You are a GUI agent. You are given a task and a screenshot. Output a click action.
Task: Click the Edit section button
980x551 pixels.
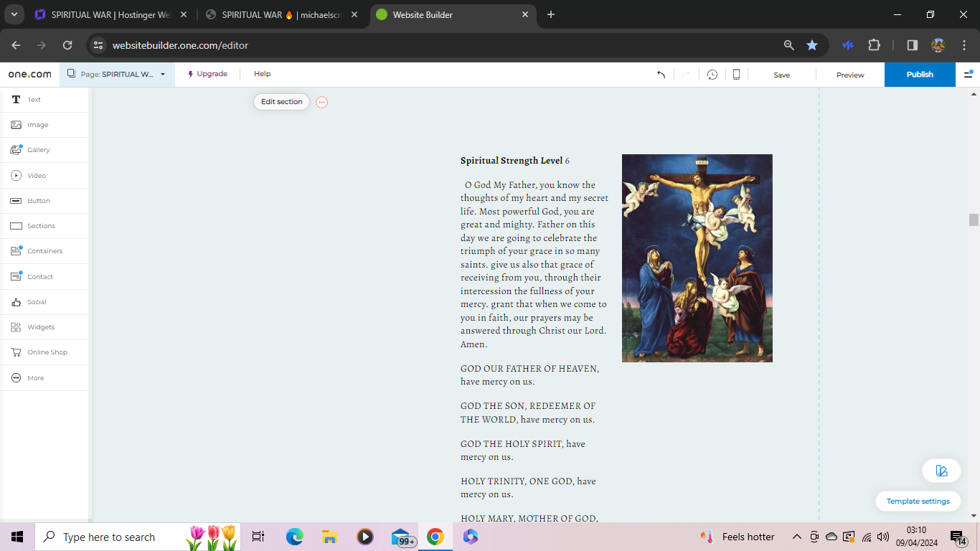tap(281, 102)
